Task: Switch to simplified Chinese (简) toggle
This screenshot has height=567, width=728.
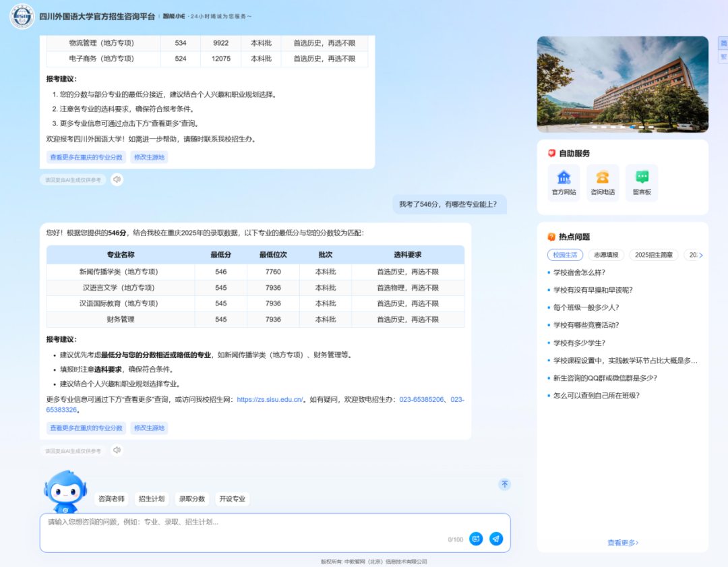Action: (723, 43)
